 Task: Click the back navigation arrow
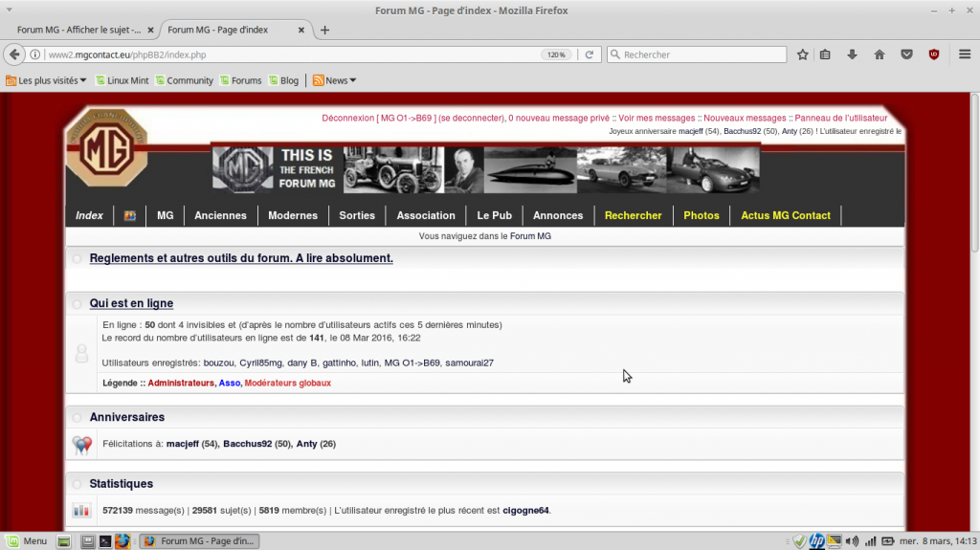[x=14, y=55]
